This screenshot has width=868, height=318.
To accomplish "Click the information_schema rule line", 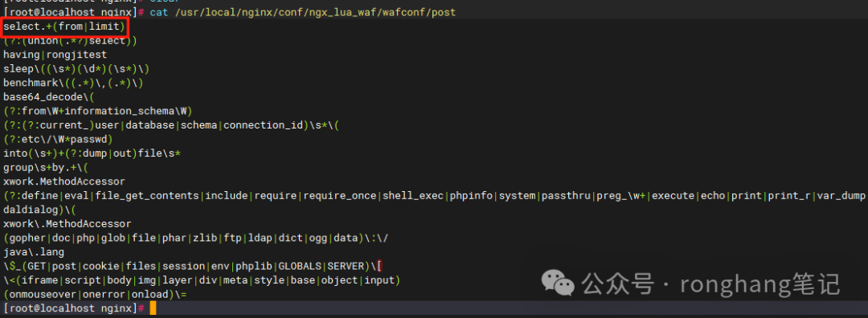I will click(98, 111).
